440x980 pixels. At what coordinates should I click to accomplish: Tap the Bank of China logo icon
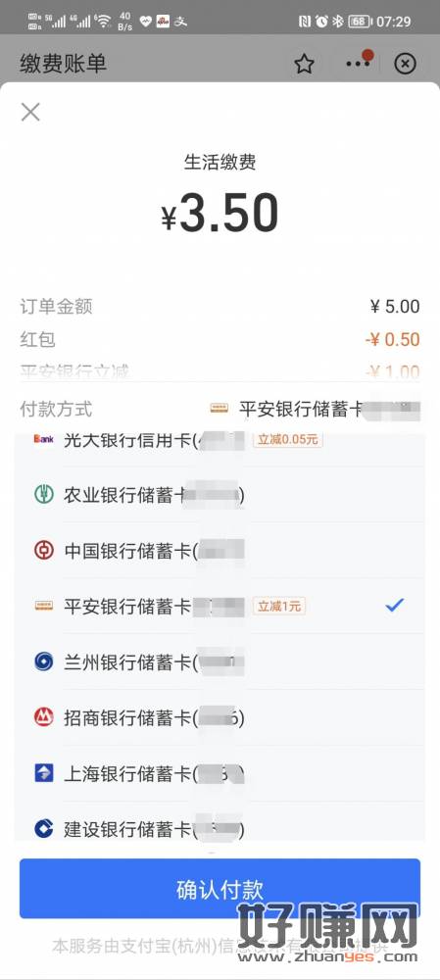pyautogui.click(x=44, y=550)
